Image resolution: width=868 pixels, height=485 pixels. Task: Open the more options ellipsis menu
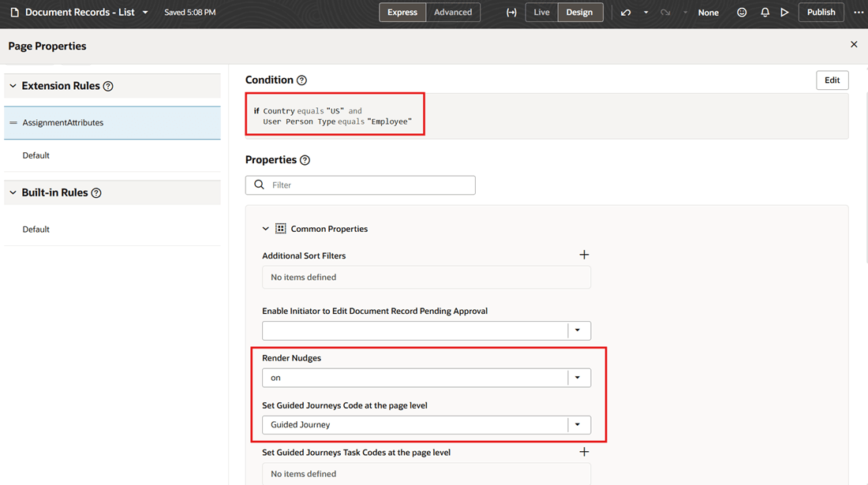(x=859, y=12)
